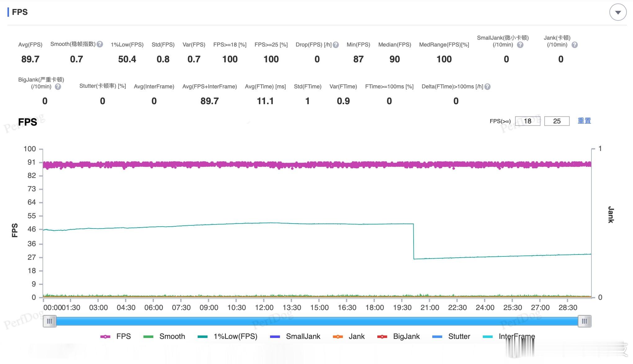This screenshot has width=633, height=364.
Task: Open the help icon beside Jank(卡顿) (/10min)
Action: pos(575,45)
